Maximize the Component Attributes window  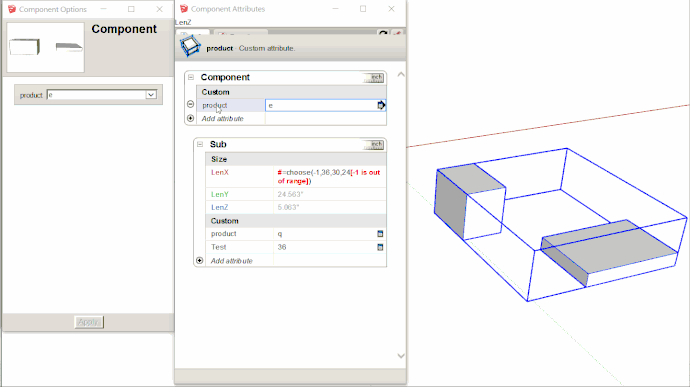363,9
